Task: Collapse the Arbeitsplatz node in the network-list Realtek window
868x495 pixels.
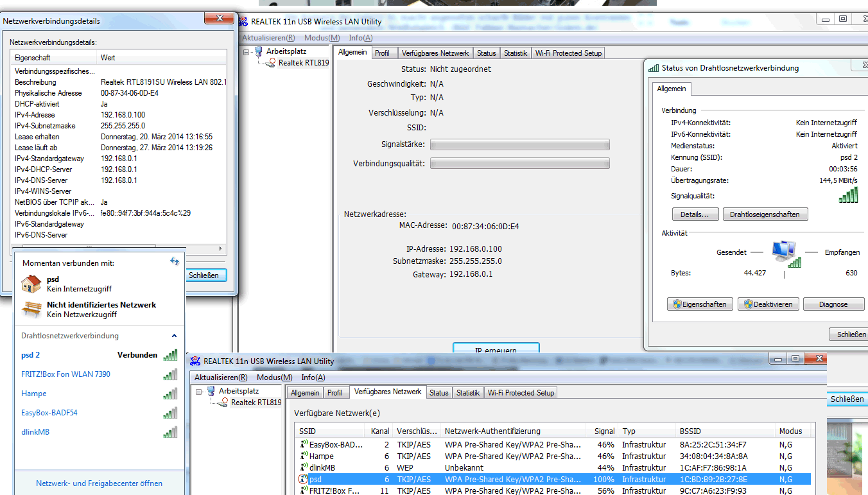Action: click(199, 391)
